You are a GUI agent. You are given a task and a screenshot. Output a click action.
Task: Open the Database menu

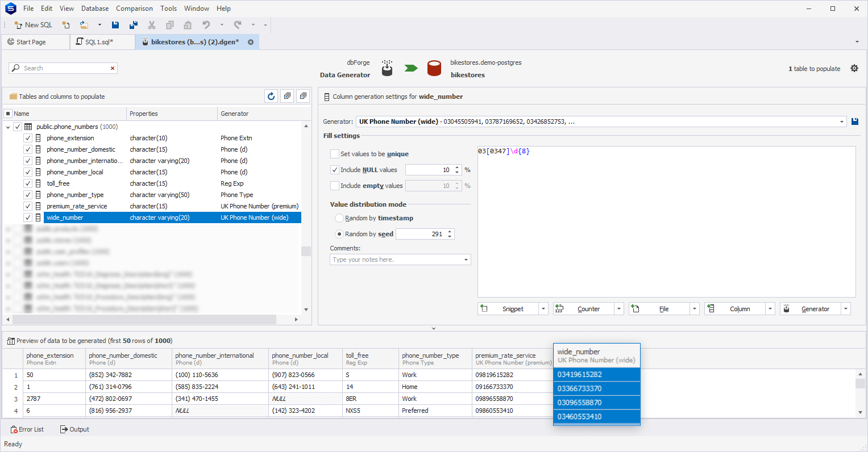[x=95, y=9]
